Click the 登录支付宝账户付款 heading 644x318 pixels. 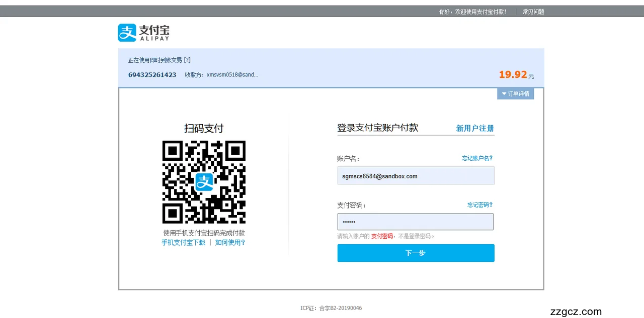click(377, 128)
